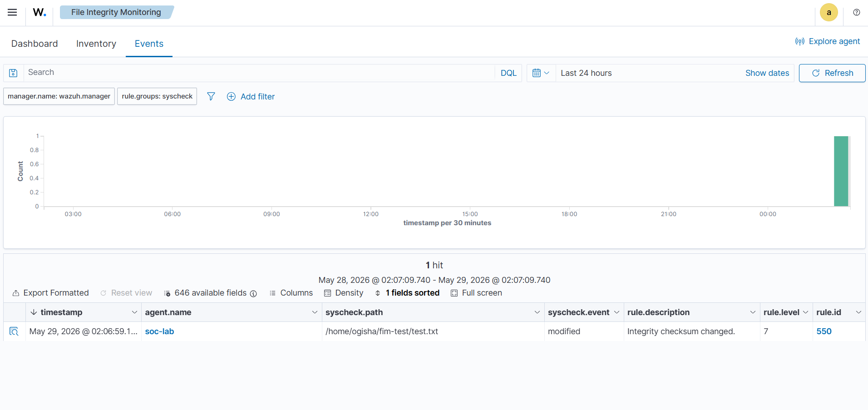Click the saved query disk icon
The height and width of the screenshot is (410, 868).
tap(13, 73)
